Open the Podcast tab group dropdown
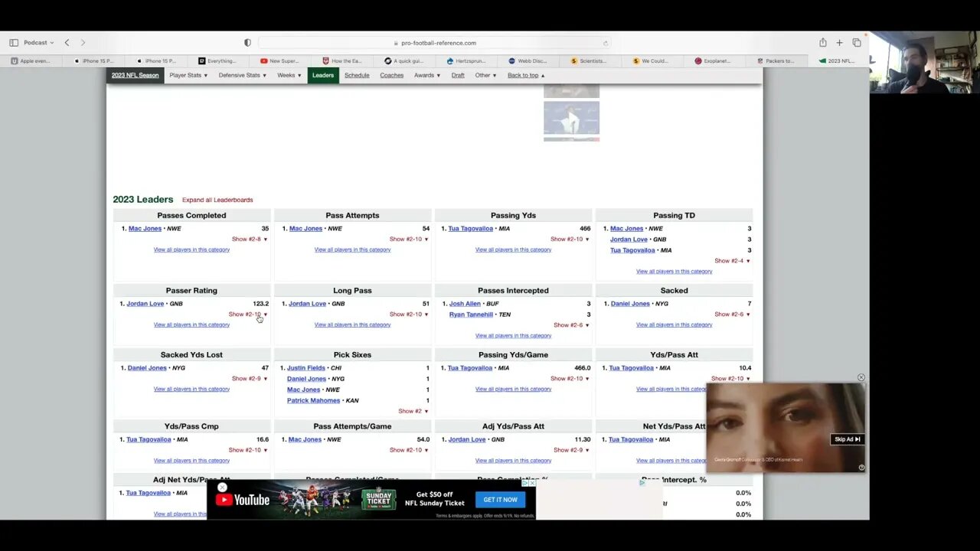The width and height of the screenshot is (980, 551). click(x=38, y=43)
